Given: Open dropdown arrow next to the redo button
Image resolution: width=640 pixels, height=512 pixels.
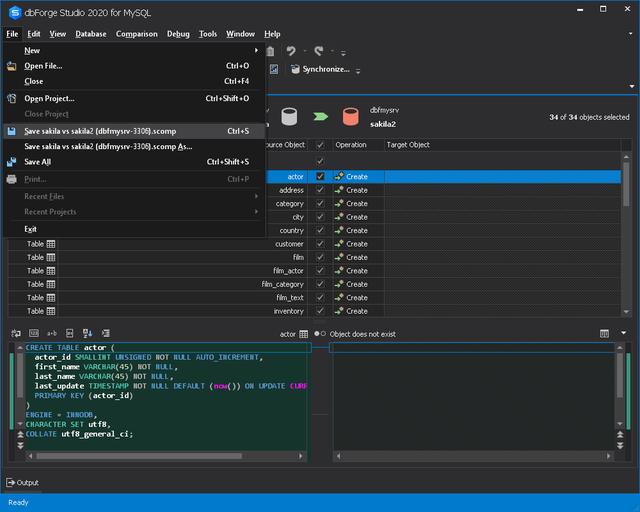Looking at the screenshot, I should point(332,51).
